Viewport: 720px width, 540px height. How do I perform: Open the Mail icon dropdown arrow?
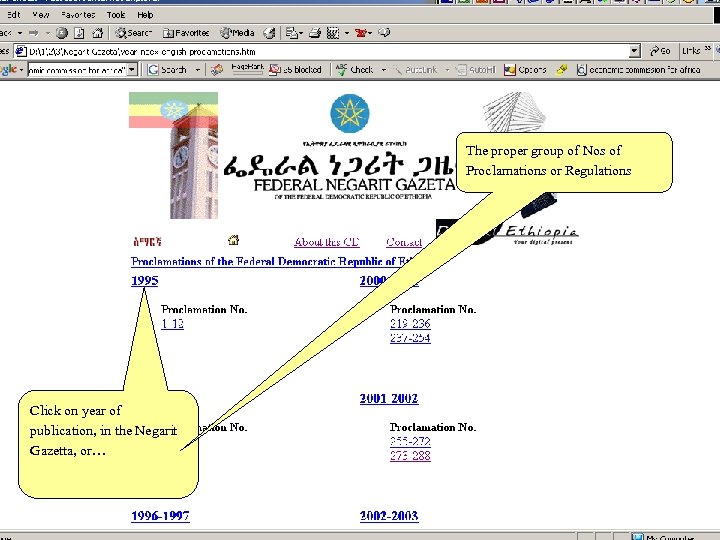pyautogui.click(x=301, y=33)
